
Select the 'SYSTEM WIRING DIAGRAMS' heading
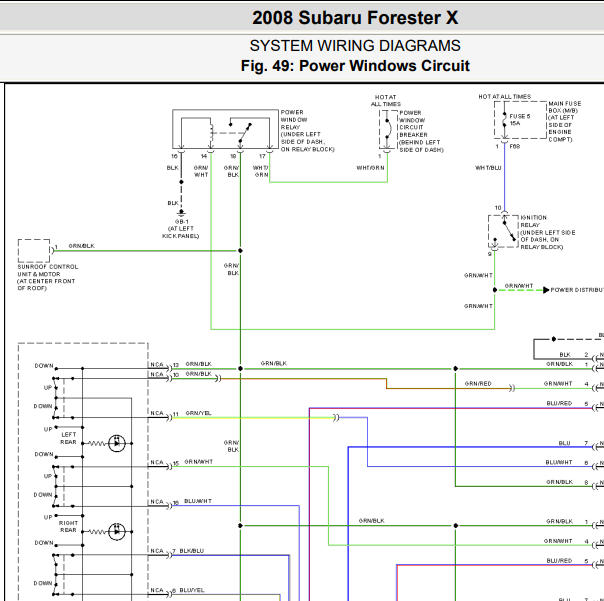coord(355,46)
